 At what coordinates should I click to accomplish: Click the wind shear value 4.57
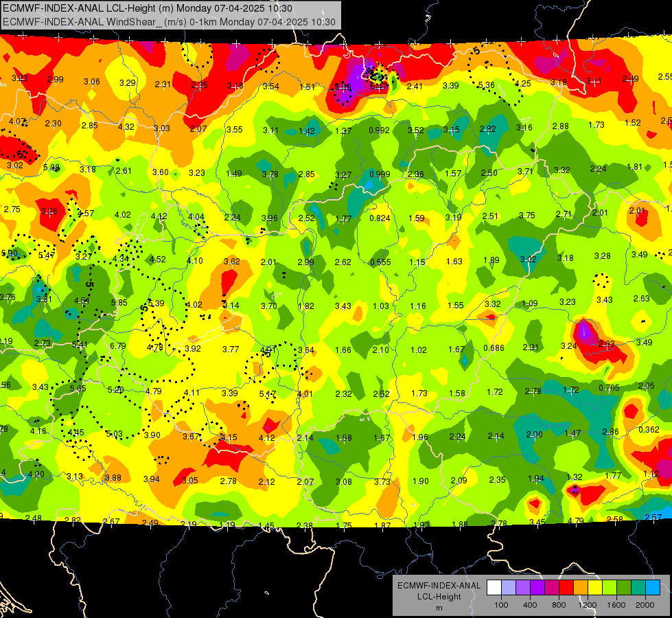86,213
